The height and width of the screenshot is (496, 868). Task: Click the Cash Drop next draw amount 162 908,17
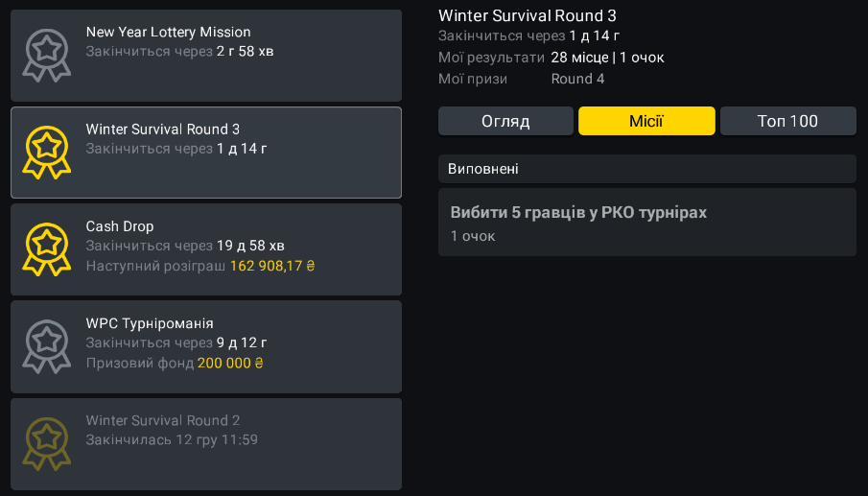click(272, 266)
